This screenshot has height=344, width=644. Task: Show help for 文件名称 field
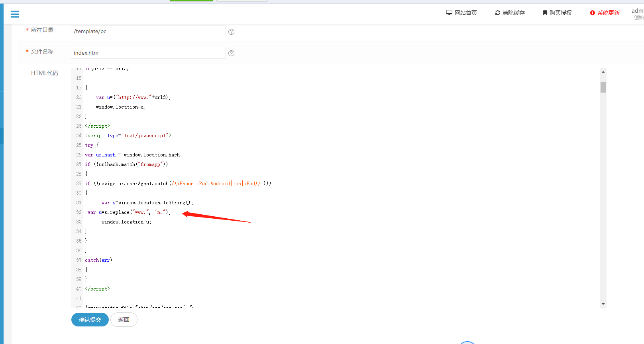click(231, 53)
